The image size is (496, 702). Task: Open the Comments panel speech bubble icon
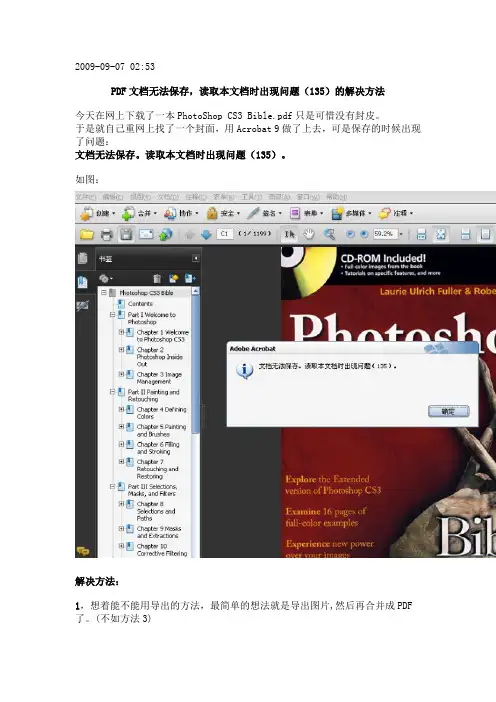point(83,551)
